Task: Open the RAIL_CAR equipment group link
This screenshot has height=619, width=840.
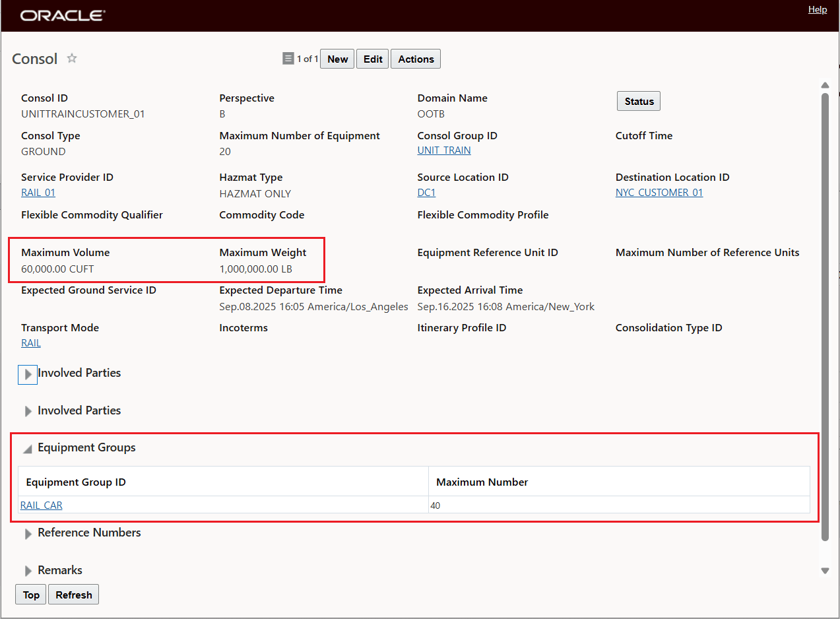Action: (42, 505)
